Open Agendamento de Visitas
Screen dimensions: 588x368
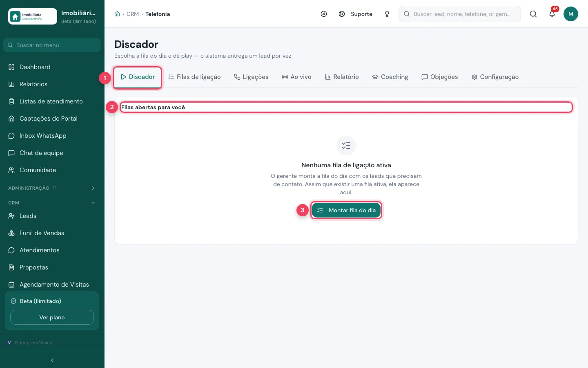[x=52, y=285]
